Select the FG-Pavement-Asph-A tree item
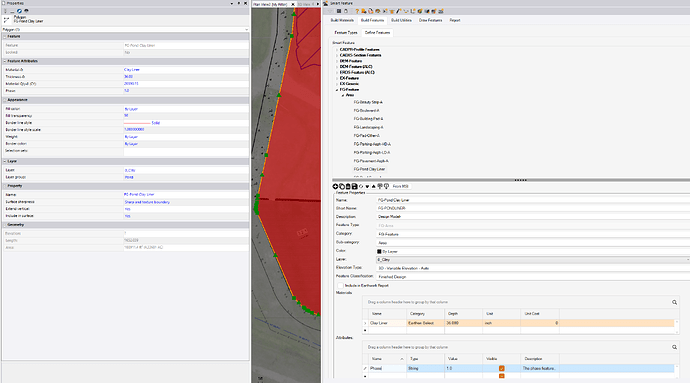 (371, 161)
